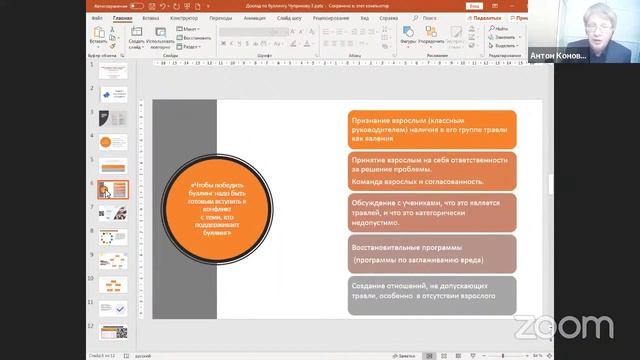The image size is (640, 360).
Task: Toggle bold Ж formatting
Action: point(223,44)
